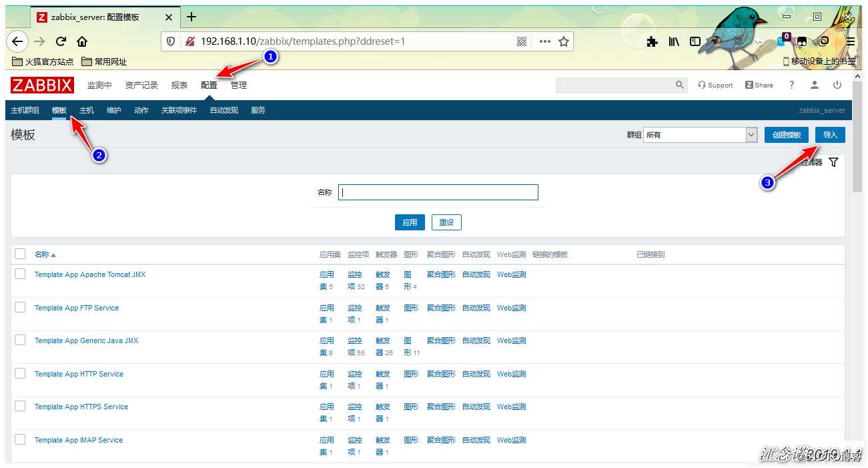The width and height of the screenshot is (868, 468).
Task: Check Template App FTP Service checkbox
Action: pyautogui.click(x=20, y=307)
